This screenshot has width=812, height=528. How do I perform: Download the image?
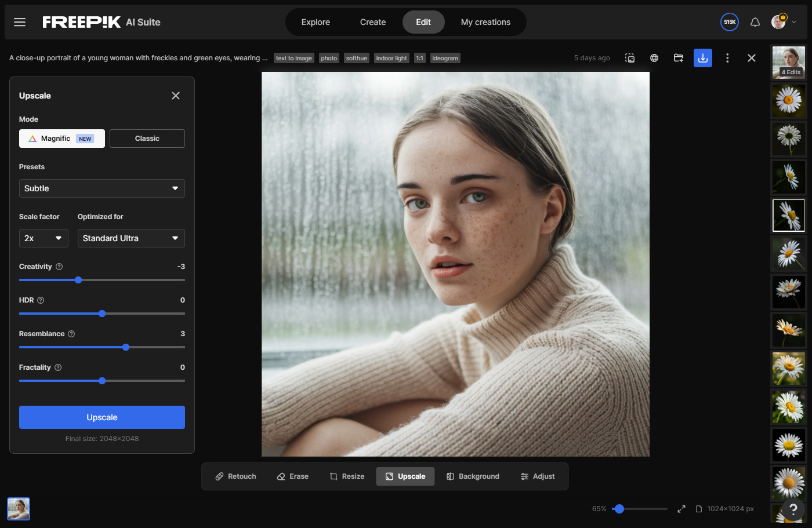703,58
